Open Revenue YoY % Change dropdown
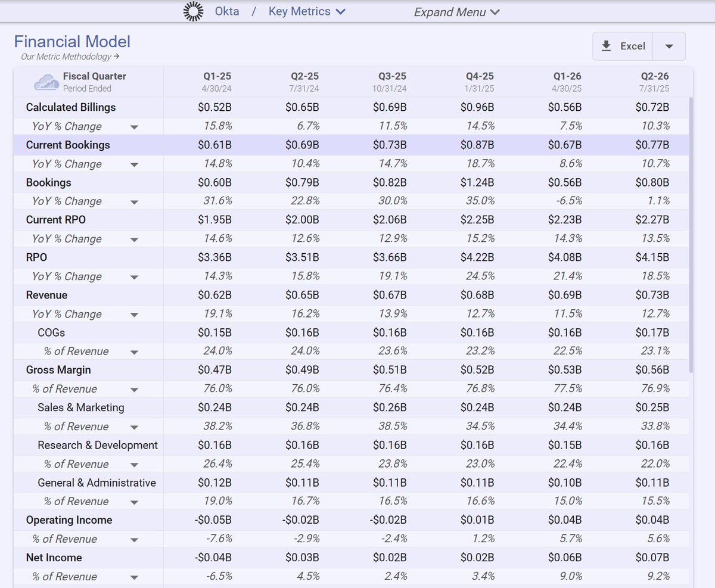This screenshot has width=715, height=588. tap(134, 314)
